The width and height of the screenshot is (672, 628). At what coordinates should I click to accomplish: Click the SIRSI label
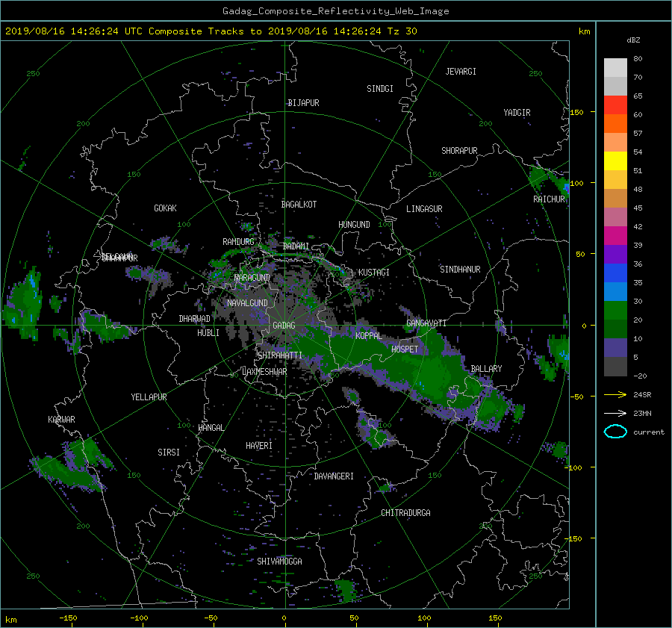[169, 453]
